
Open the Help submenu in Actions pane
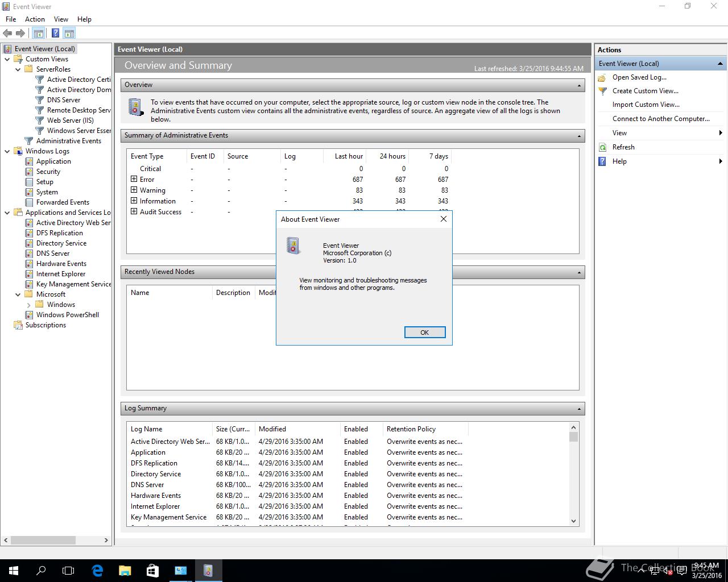click(x=660, y=161)
